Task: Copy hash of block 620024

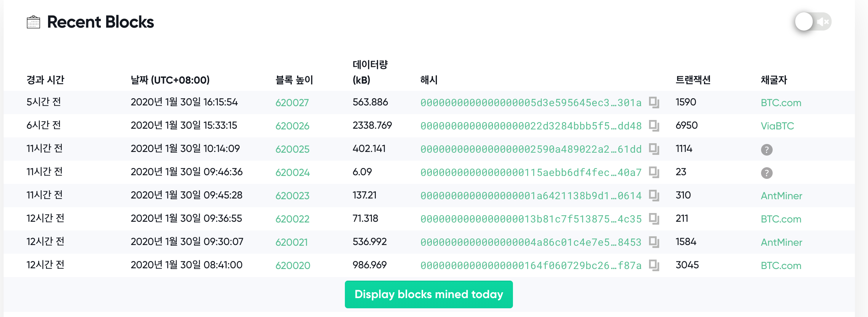Action: 654,172
